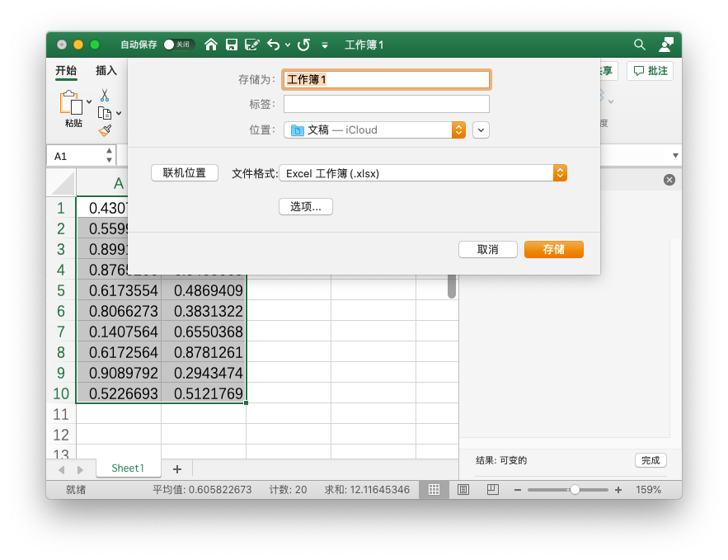
Task: Click the zoom slider handle
Action: pos(575,489)
